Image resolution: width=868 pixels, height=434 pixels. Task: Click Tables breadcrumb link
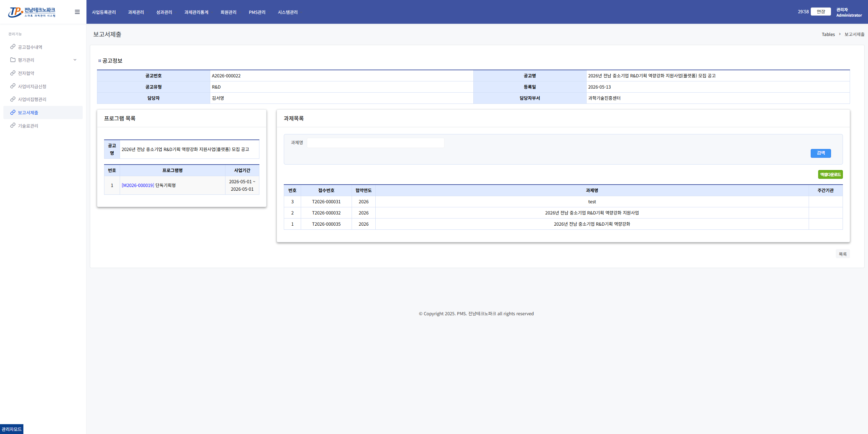tap(828, 34)
